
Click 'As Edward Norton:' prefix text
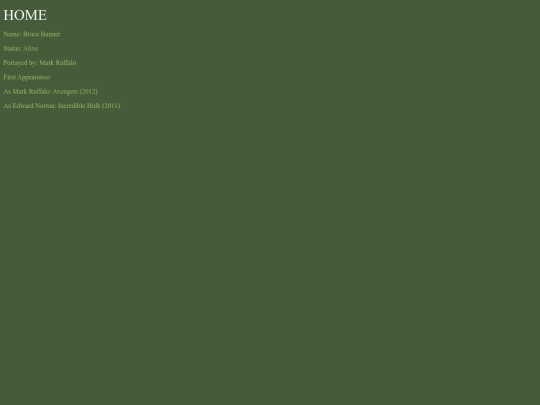[x=30, y=106]
